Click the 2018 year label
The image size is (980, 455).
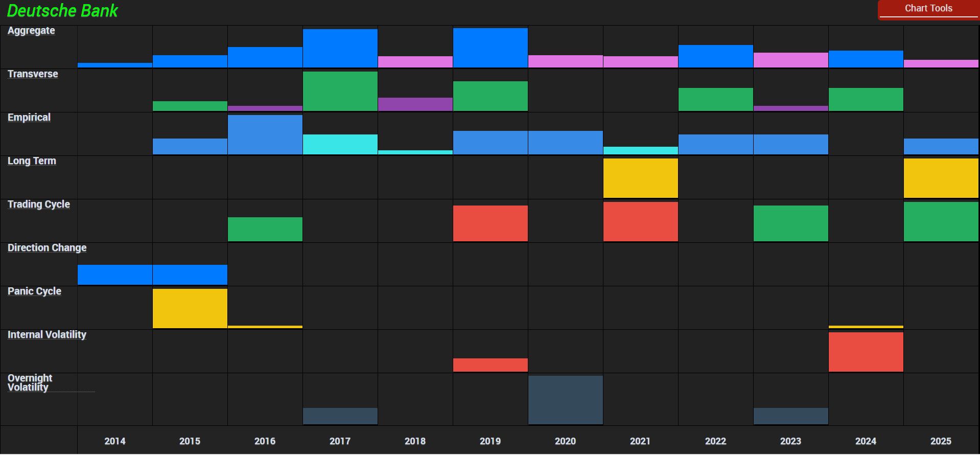click(x=415, y=441)
